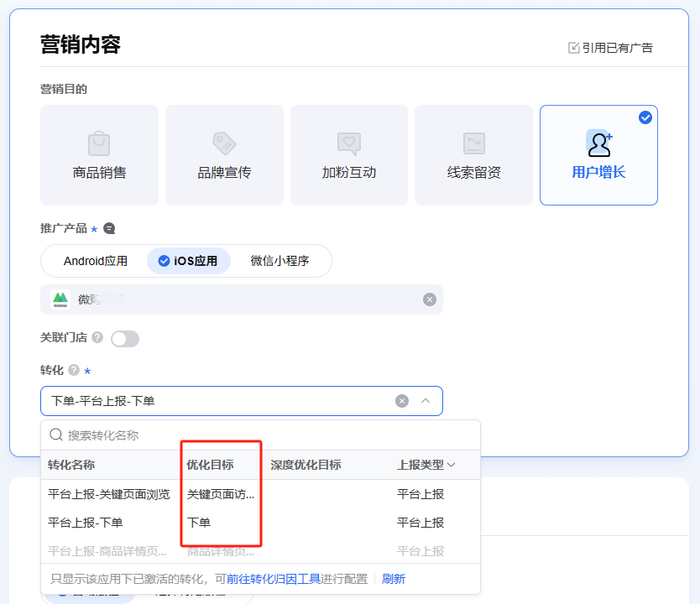The width and height of the screenshot is (700, 604).
Task: Choose Android应用 product type
Action: [96, 261]
